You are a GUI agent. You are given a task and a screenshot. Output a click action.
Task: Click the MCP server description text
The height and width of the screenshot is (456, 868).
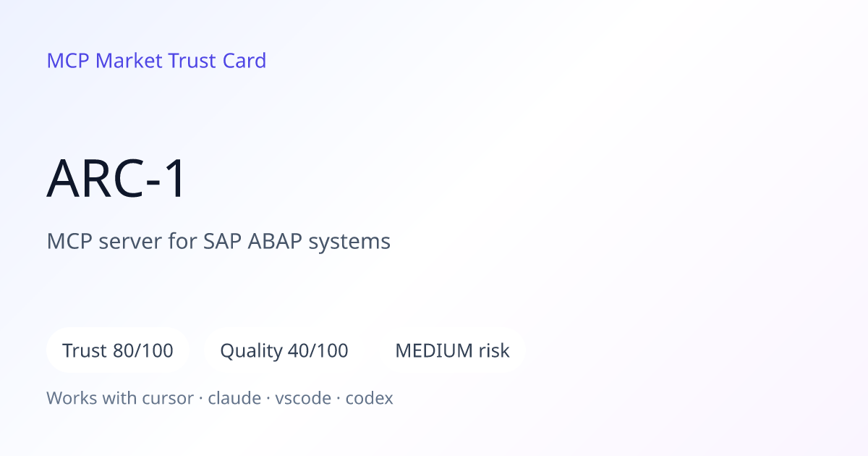(x=218, y=241)
